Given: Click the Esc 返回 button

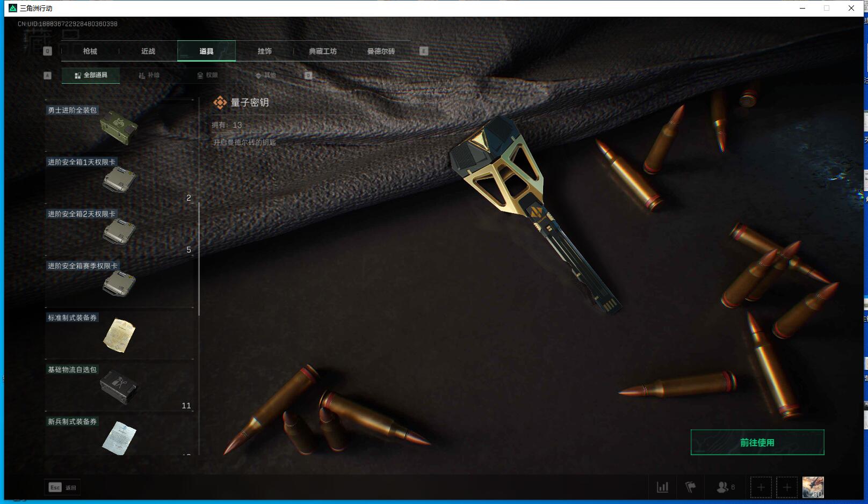Looking at the screenshot, I should point(62,487).
